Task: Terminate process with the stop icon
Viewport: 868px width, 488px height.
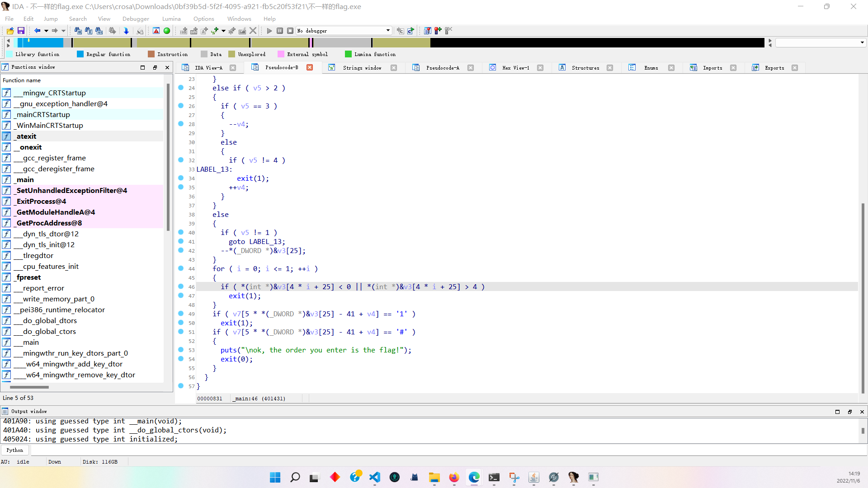Action: 290,31
